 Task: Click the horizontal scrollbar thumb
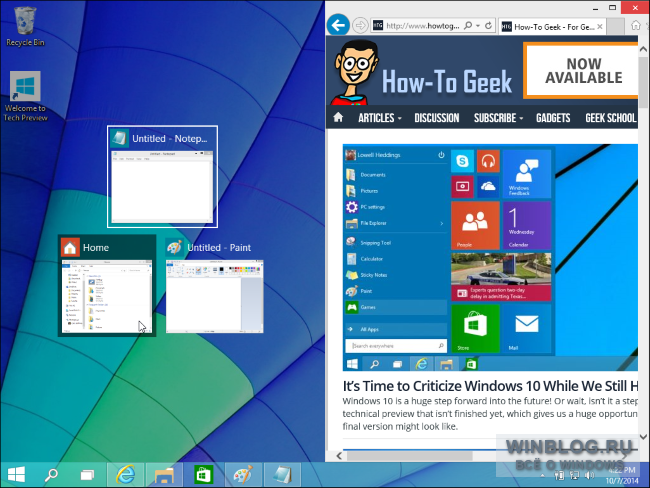[x=410, y=456]
